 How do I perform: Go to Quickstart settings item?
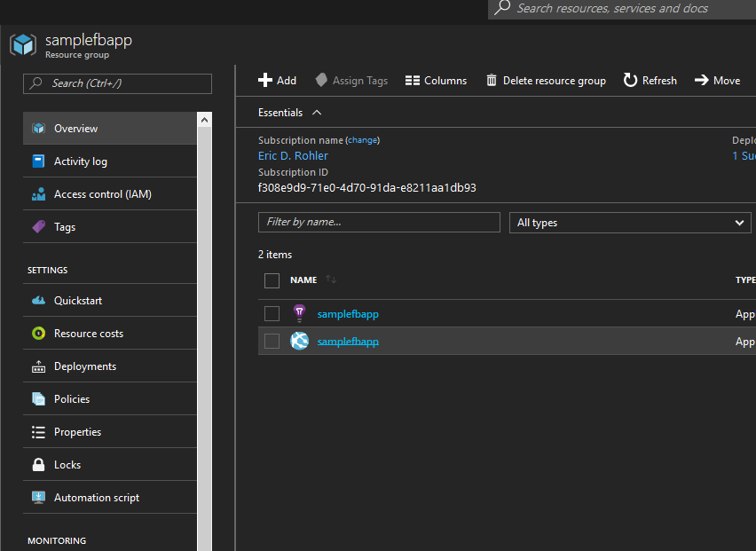[x=110, y=300]
